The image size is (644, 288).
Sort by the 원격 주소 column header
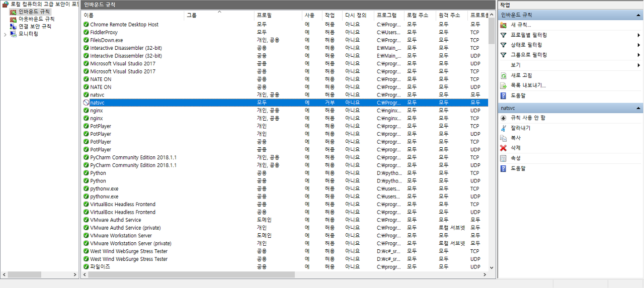click(x=452, y=16)
